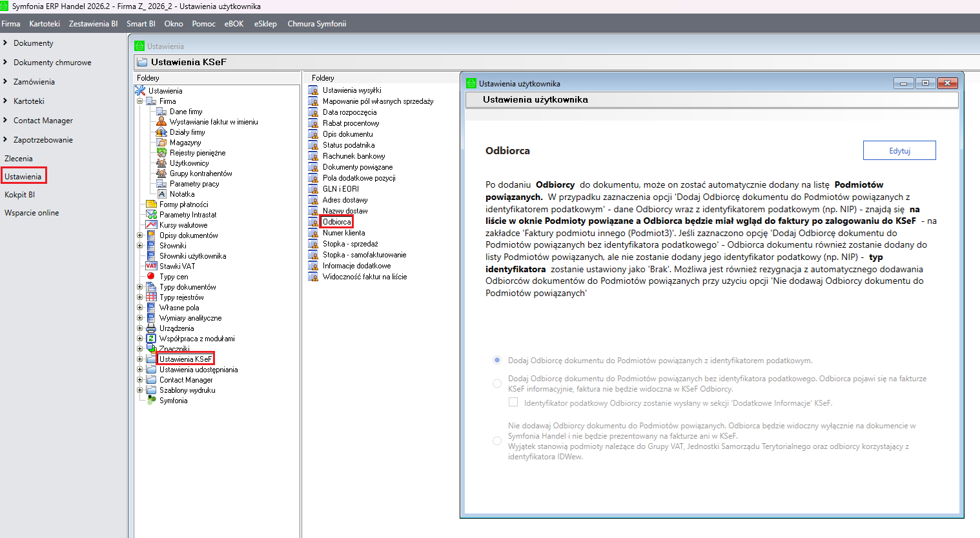The image size is (980, 538).
Task: Click the Rachunek bankowy settings icon
Action: pos(313,156)
